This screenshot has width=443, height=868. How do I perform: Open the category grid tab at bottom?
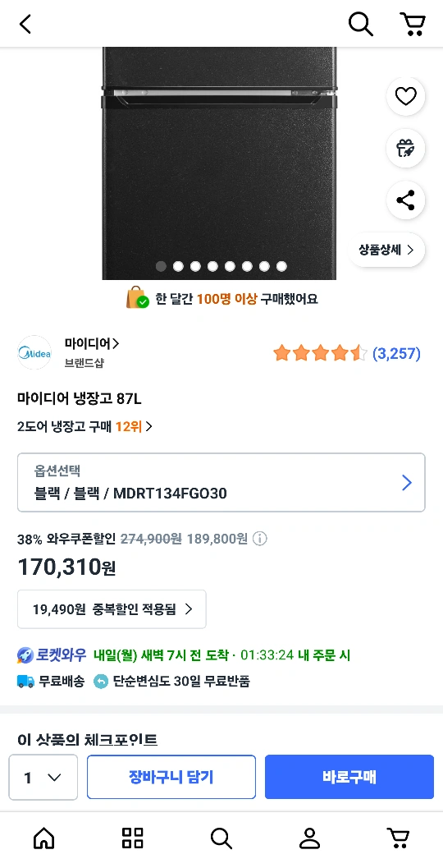pyautogui.click(x=133, y=838)
